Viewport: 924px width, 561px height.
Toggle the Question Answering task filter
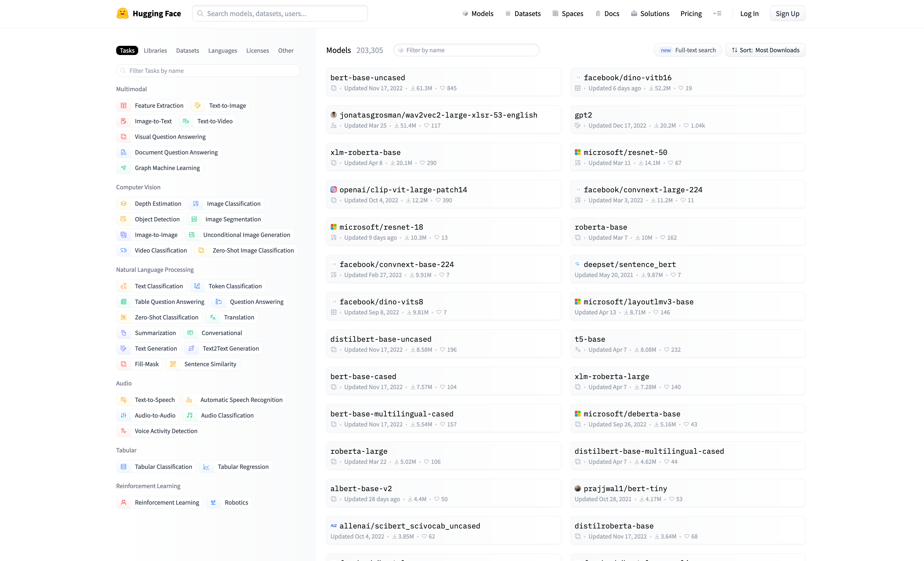pos(249,302)
